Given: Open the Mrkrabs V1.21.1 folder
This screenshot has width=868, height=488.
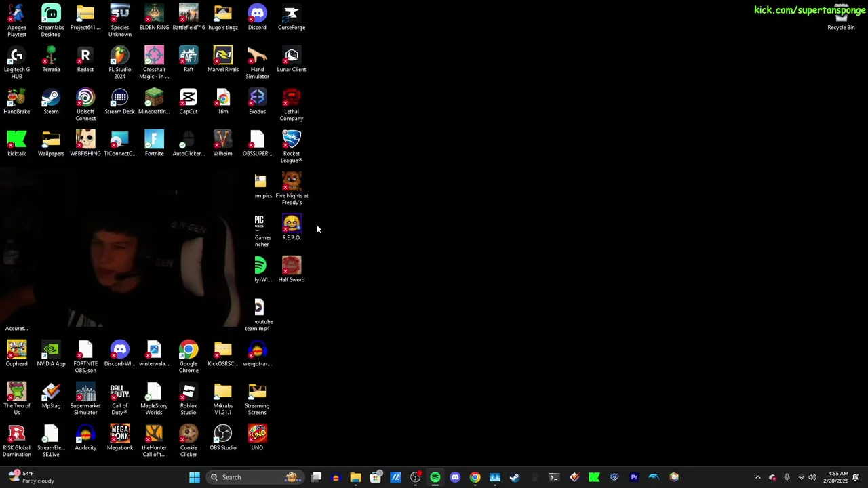Looking at the screenshot, I should coord(223,399).
